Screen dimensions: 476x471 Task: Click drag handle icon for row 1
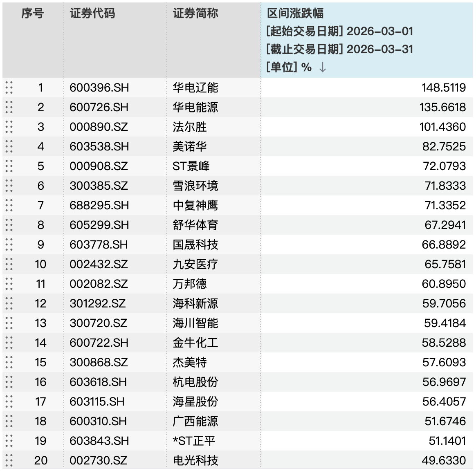point(9,87)
